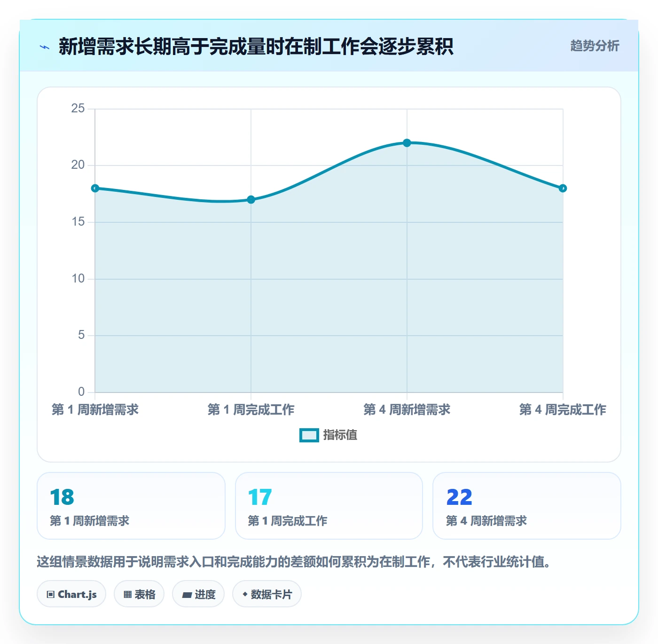Click x-axis label 第 1 周完成工作

(x=251, y=409)
